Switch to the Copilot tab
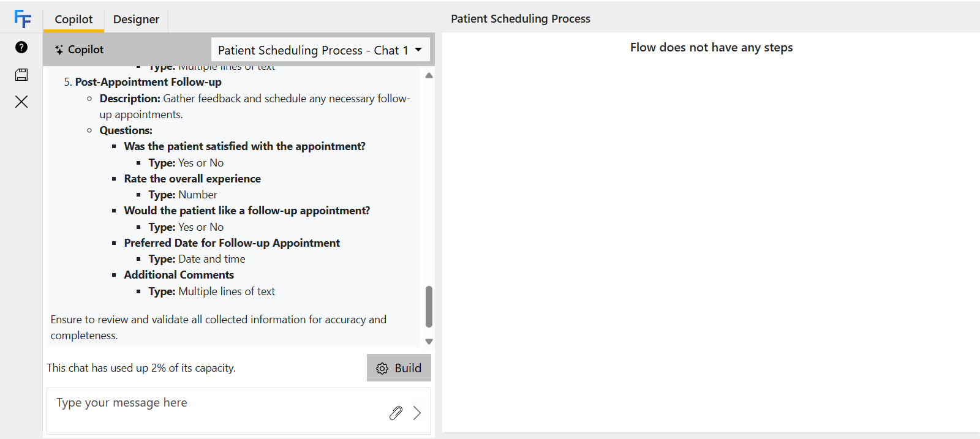 coord(73,19)
